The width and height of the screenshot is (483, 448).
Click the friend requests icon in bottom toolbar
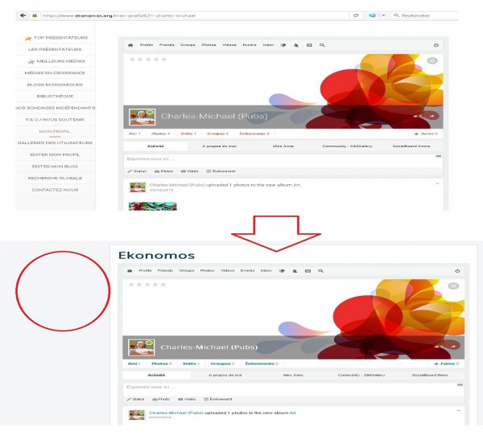(x=295, y=271)
